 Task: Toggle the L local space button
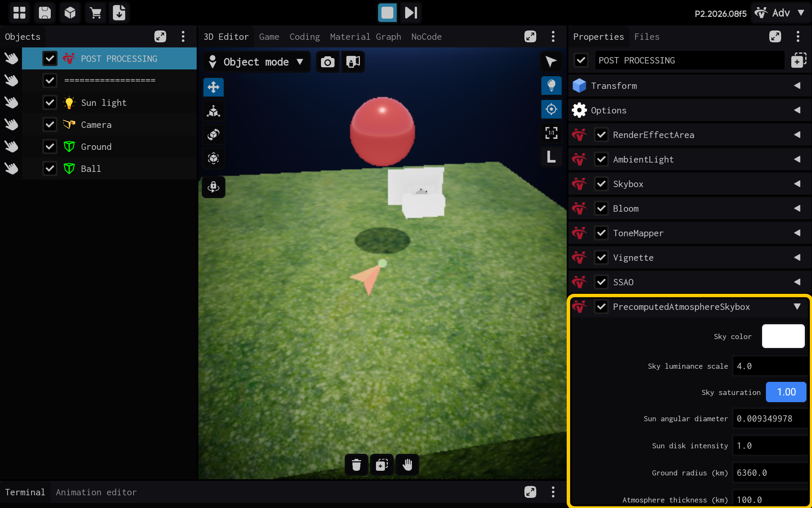tap(551, 157)
